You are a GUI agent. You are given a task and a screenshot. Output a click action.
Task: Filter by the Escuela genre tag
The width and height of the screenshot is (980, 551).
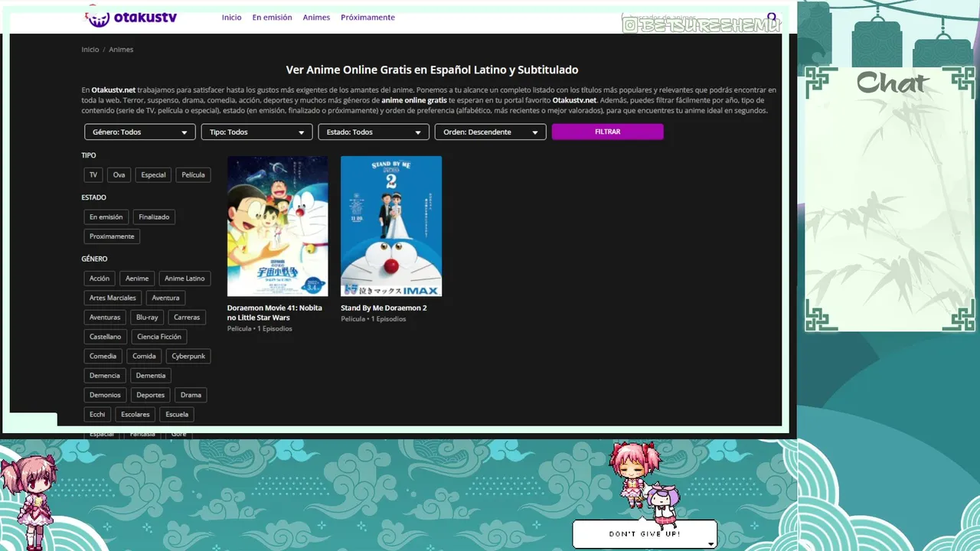pos(177,415)
